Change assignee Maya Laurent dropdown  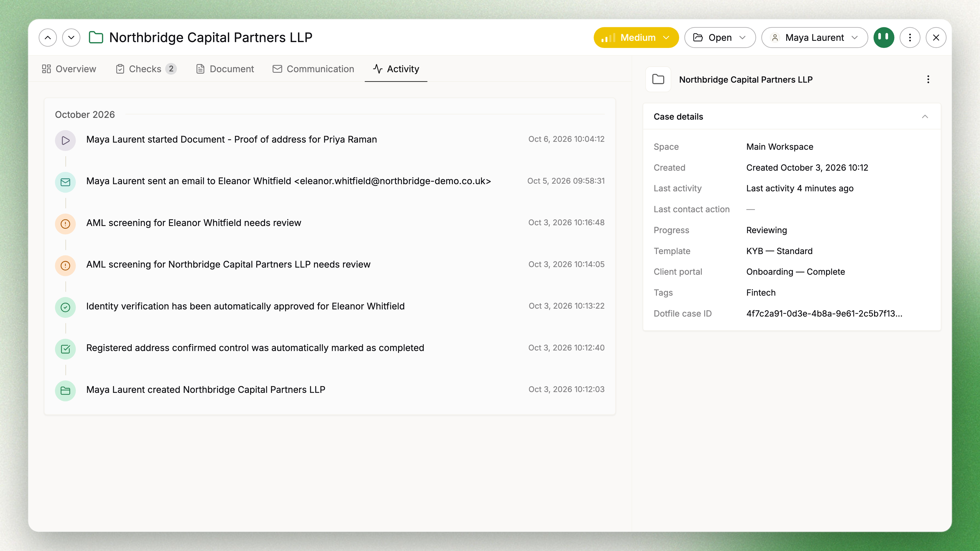coord(815,38)
